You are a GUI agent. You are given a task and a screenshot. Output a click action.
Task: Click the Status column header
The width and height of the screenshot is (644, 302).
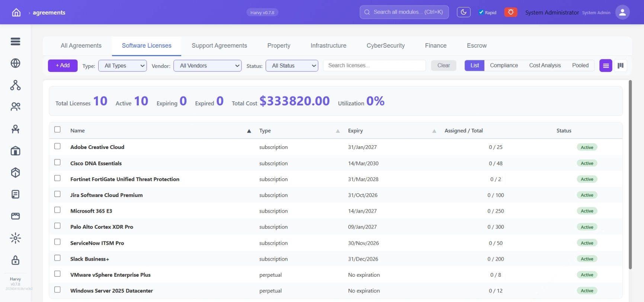click(x=564, y=131)
